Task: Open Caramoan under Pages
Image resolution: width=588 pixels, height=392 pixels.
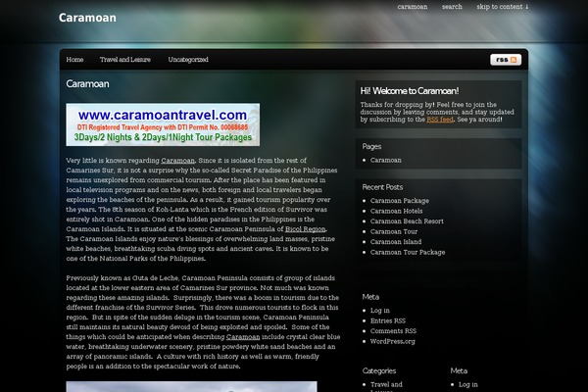Action: click(x=385, y=160)
